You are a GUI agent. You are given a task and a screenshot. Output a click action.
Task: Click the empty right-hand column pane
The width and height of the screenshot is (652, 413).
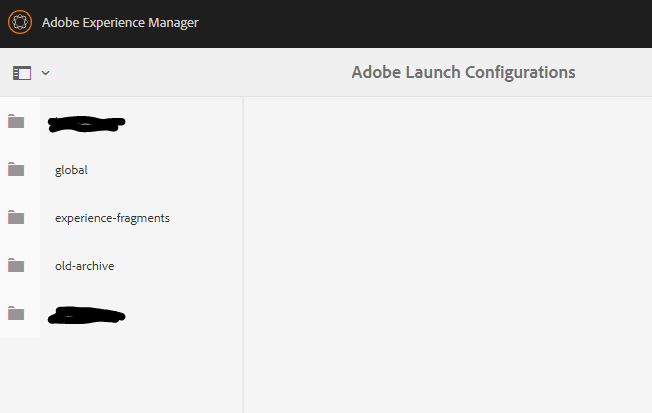[x=447, y=250]
